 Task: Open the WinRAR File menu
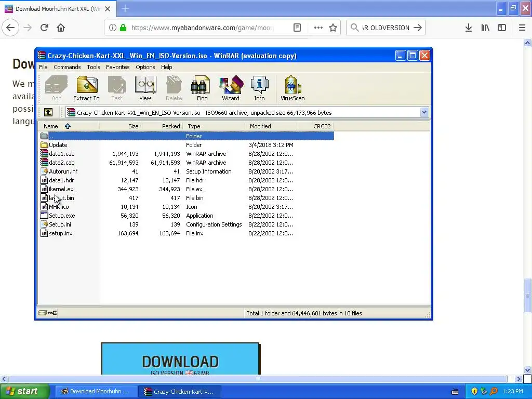[x=43, y=67]
